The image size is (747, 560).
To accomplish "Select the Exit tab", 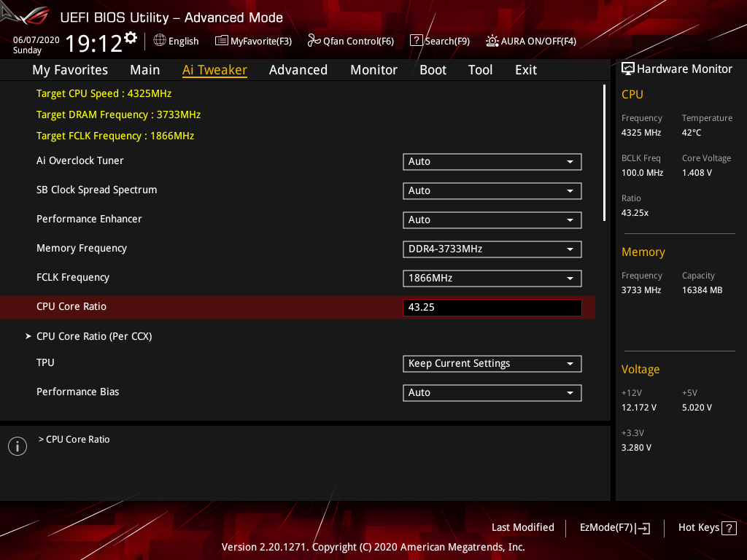I will click(526, 70).
